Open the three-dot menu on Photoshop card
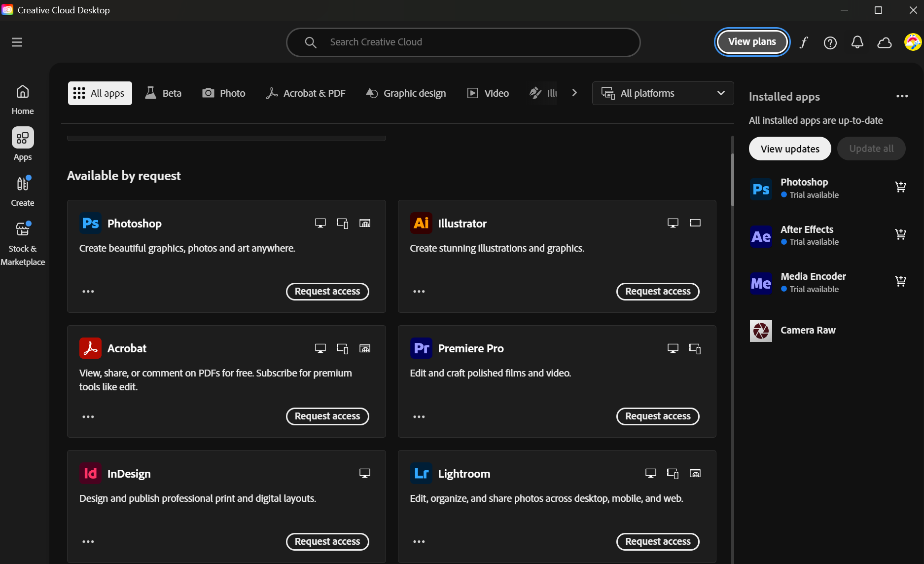Viewport: 924px width, 564px height. pyautogui.click(x=88, y=292)
